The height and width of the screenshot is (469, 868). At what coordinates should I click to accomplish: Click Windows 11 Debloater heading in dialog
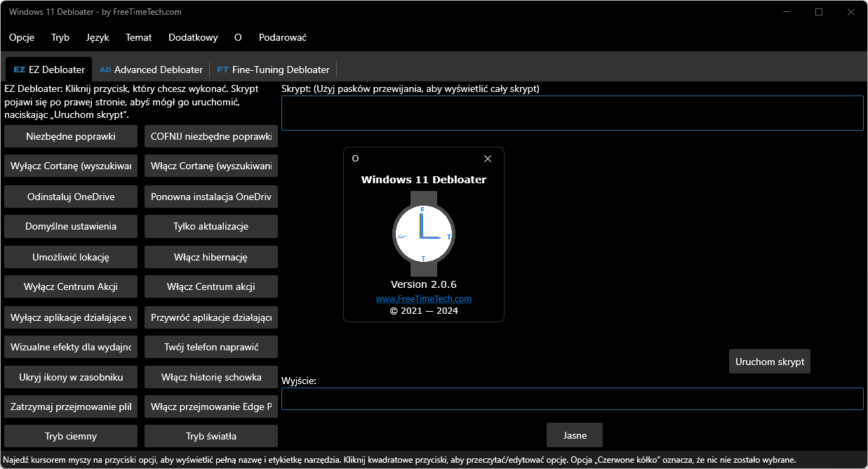tap(424, 179)
